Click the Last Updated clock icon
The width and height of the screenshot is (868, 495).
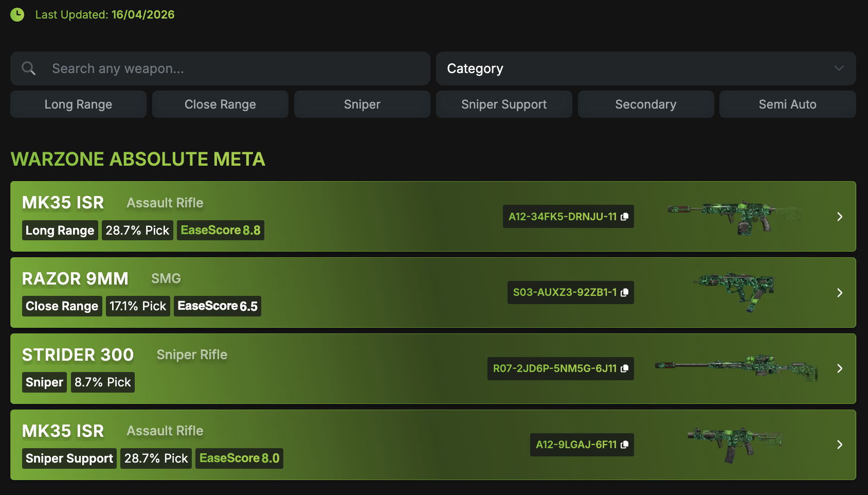tap(17, 14)
